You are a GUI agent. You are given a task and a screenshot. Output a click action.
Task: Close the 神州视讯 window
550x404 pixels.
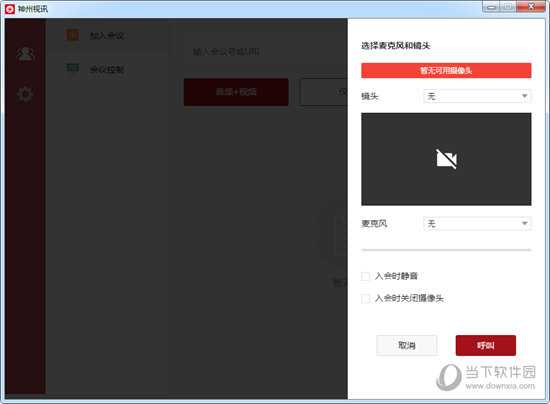point(531,7)
